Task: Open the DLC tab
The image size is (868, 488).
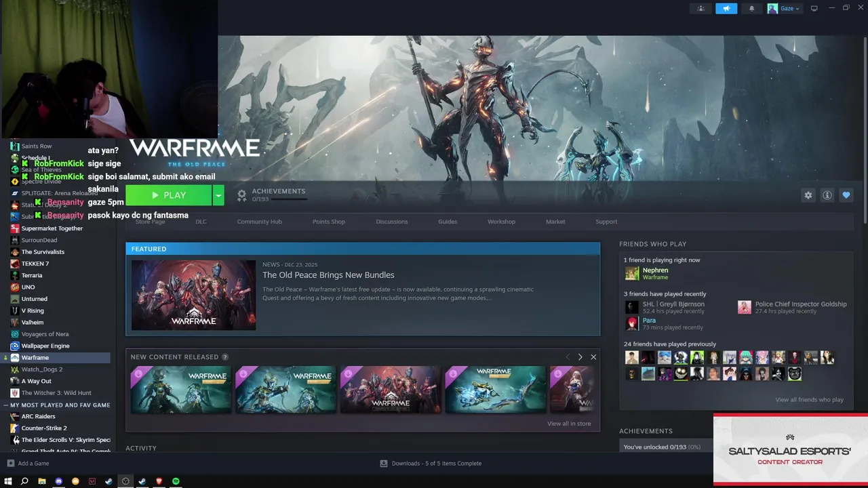Action: [201, 222]
